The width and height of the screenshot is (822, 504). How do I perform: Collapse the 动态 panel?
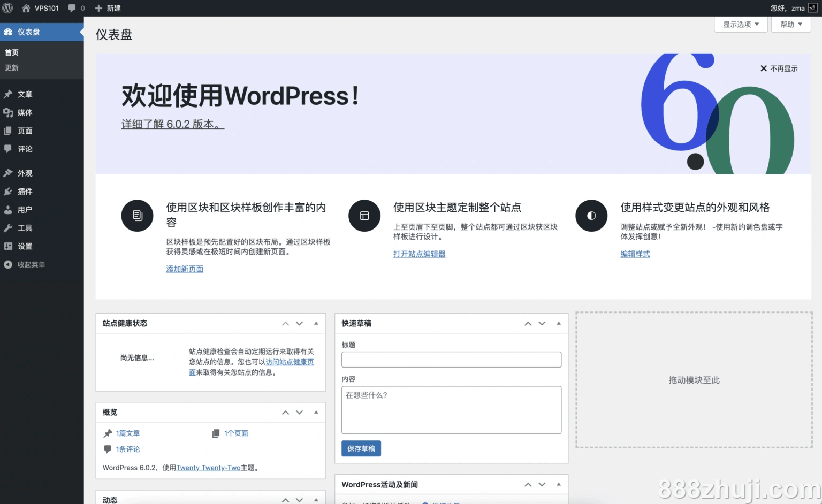point(316,500)
